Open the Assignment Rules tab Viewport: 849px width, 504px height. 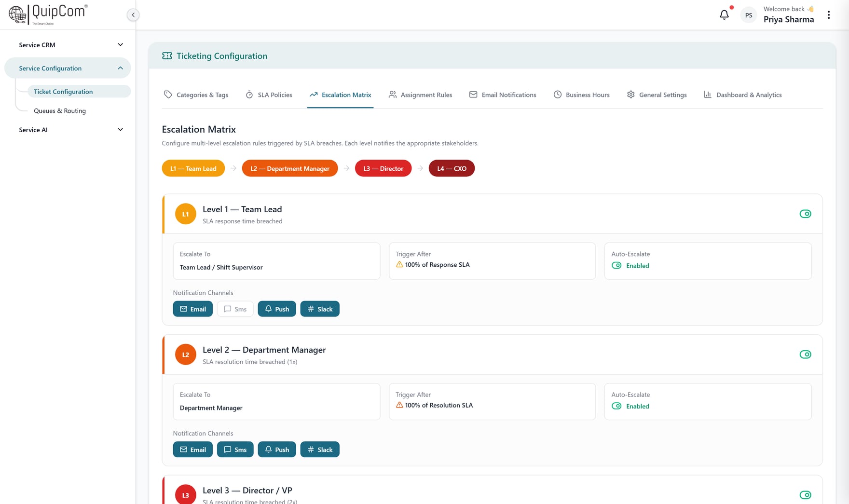click(x=420, y=95)
